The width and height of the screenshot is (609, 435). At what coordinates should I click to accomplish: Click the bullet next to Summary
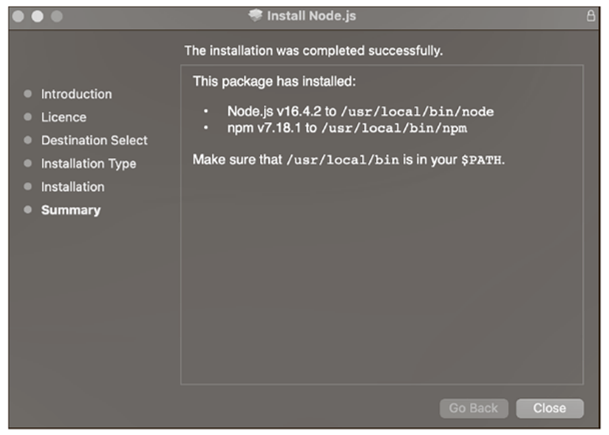coord(27,210)
